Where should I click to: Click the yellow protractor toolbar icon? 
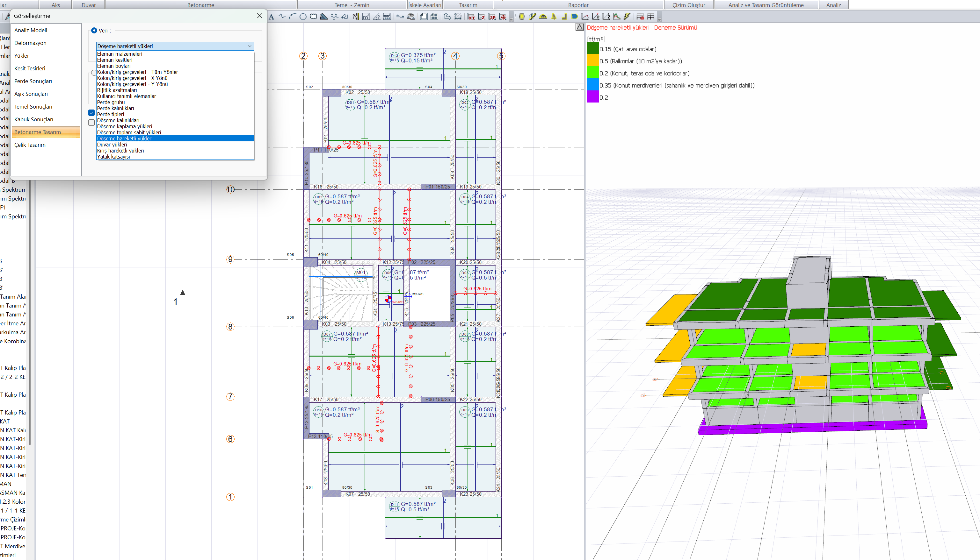tap(543, 17)
